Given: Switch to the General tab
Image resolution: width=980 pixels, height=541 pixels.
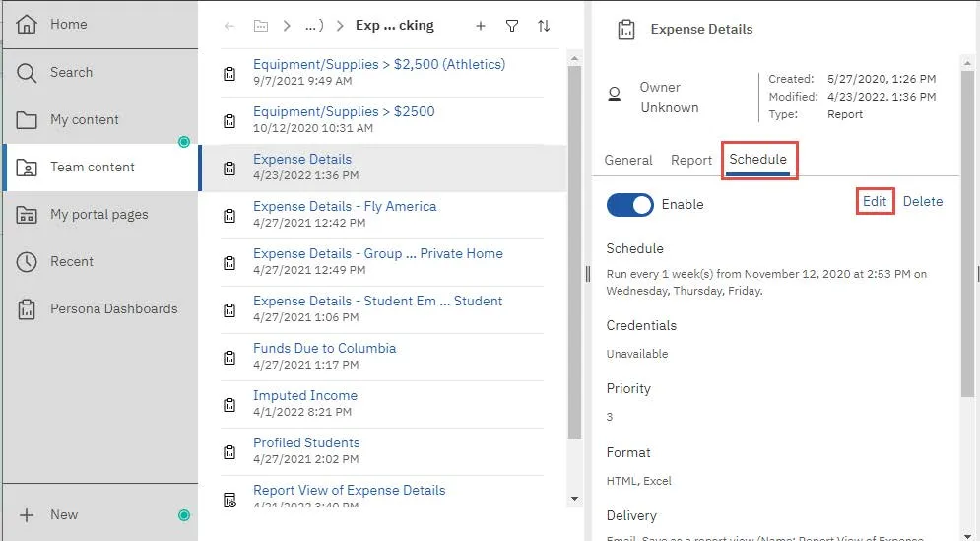Looking at the screenshot, I should click(x=628, y=160).
